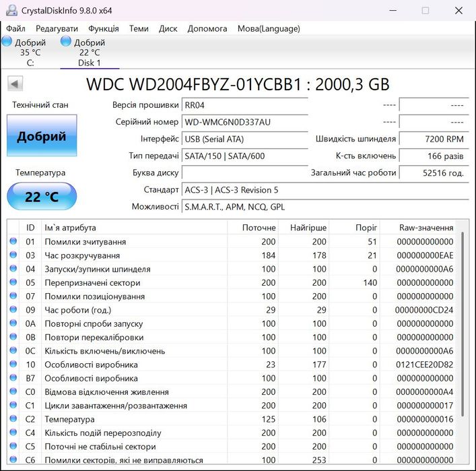Screen dimensions: 476x471
Task: Minimize the CrystalDiskInfo window
Action: pos(393,10)
